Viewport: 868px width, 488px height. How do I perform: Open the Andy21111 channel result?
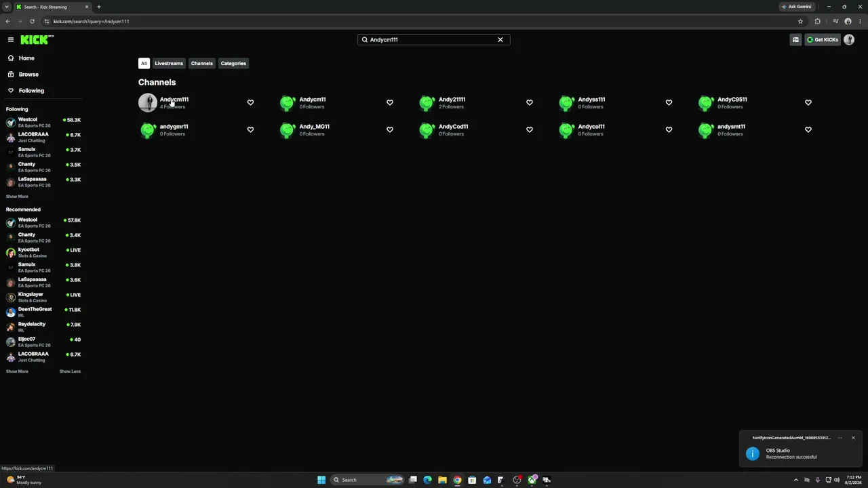point(452,100)
